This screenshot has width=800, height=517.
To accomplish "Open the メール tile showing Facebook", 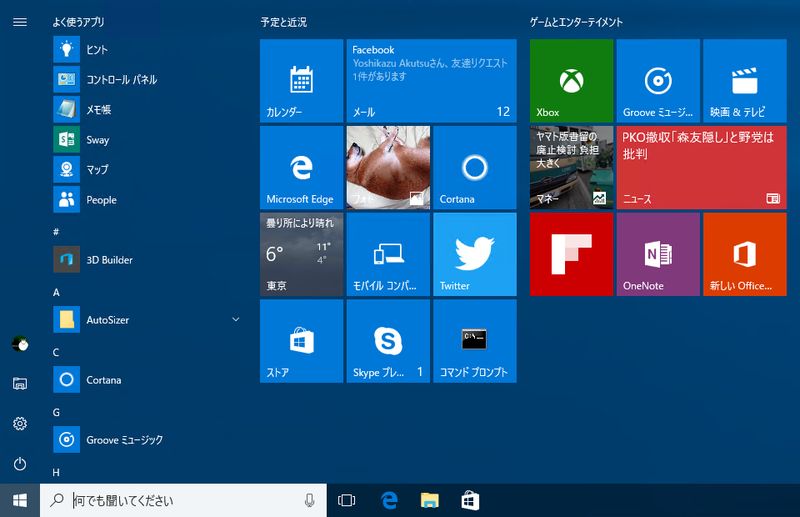I will pos(432,81).
